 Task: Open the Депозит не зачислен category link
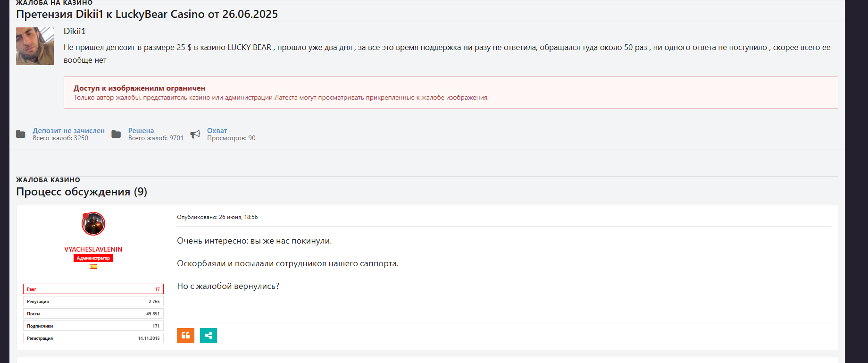click(68, 131)
